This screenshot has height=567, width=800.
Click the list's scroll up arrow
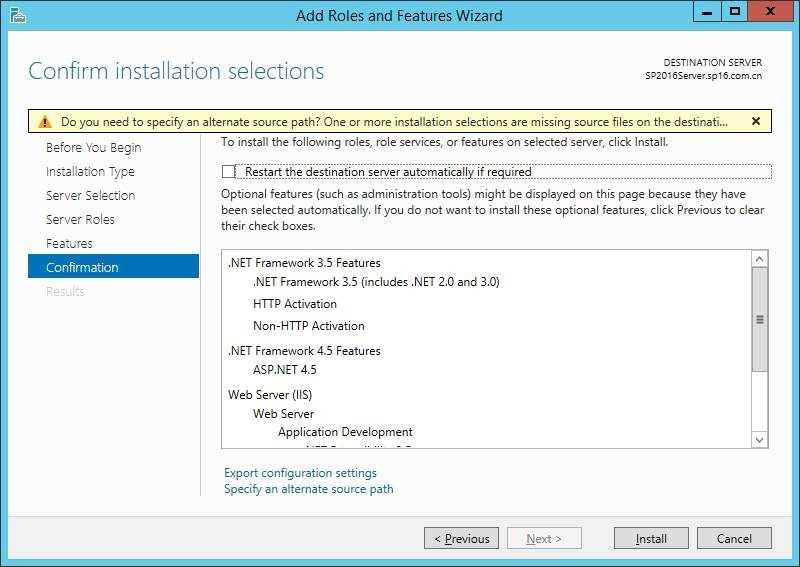pyautogui.click(x=759, y=259)
